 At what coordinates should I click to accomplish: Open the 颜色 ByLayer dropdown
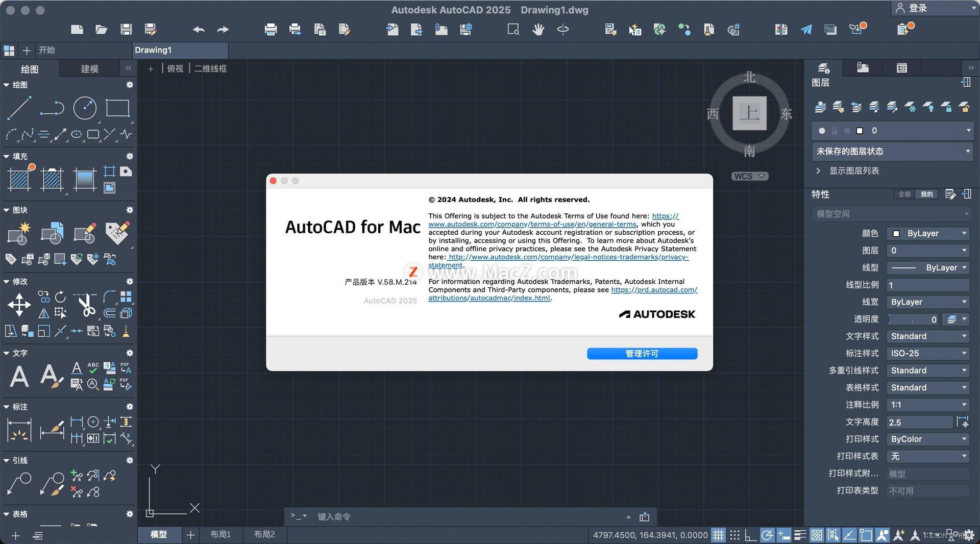pyautogui.click(x=927, y=233)
